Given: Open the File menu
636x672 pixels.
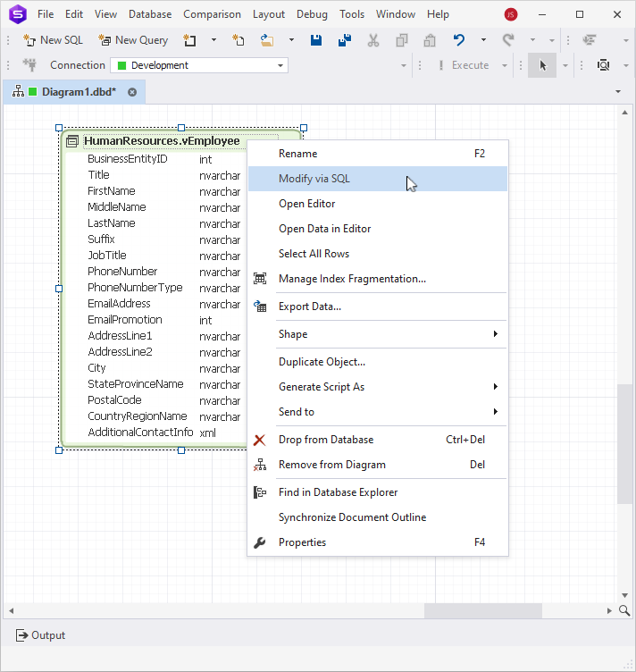Looking at the screenshot, I should click(46, 14).
